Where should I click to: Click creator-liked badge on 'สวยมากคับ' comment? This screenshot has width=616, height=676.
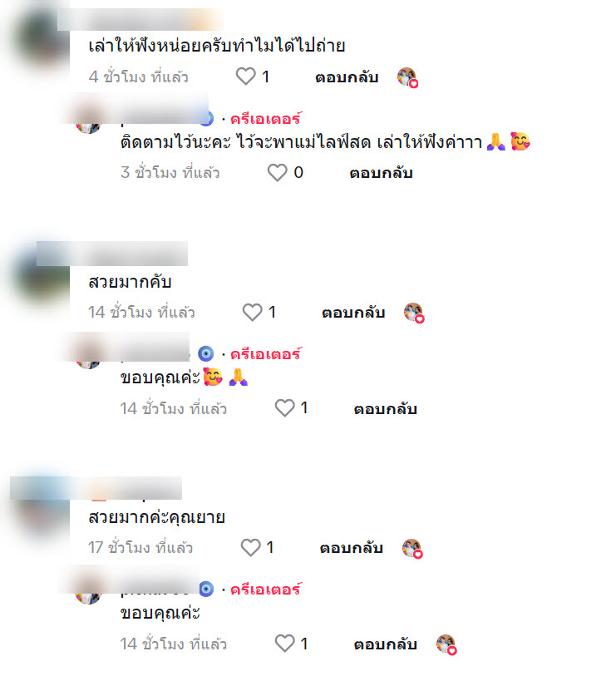[x=414, y=313]
